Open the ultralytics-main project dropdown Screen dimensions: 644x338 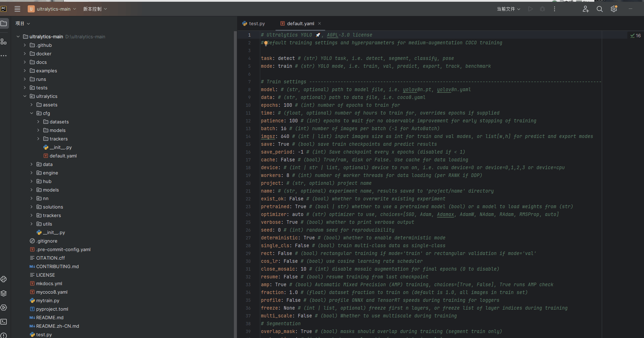click(52, 9)
